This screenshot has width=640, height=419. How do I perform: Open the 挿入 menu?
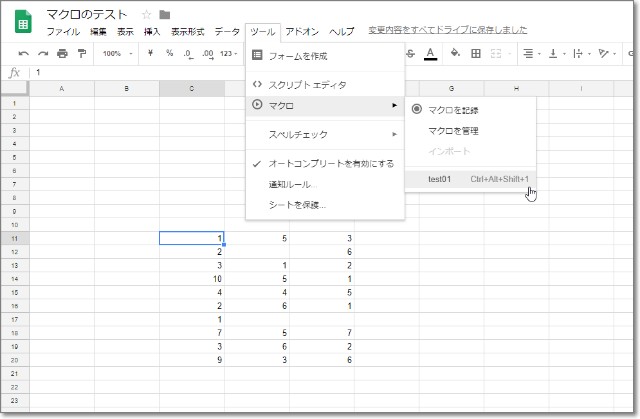point(152,32)
